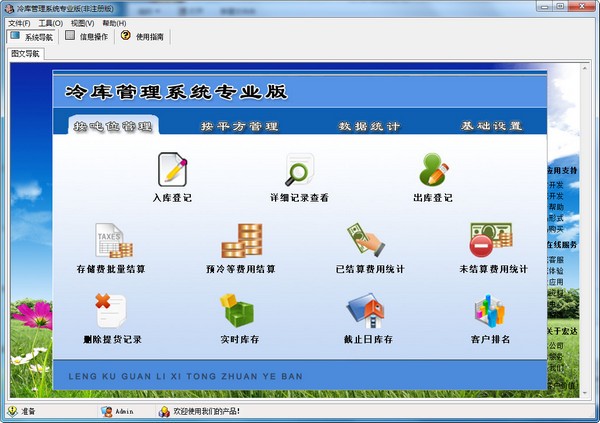Screen dimensions: 600x423
Task: Maximize the application window
Action: [x=560, y=7]
